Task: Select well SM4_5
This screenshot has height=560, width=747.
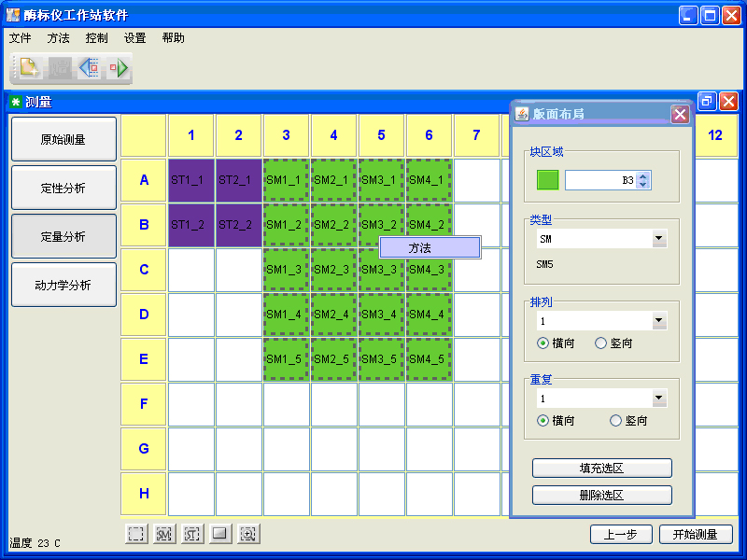Action: click(429, 359)
